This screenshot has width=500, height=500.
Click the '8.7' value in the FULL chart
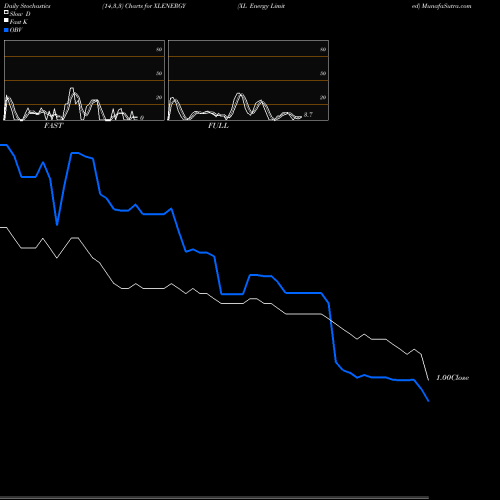pyautogui.click(x=308, y=115)
